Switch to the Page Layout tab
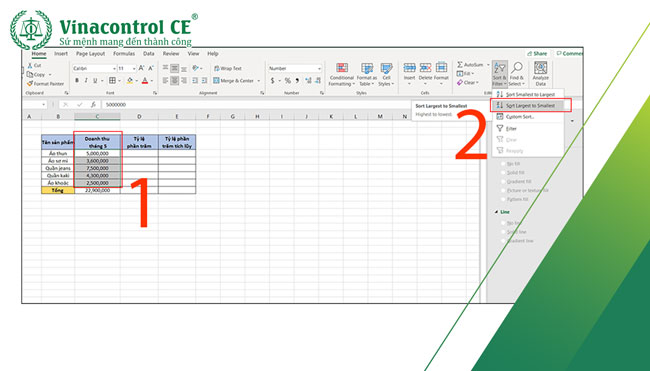Screen dimensions: 650x371 point(90,54)
